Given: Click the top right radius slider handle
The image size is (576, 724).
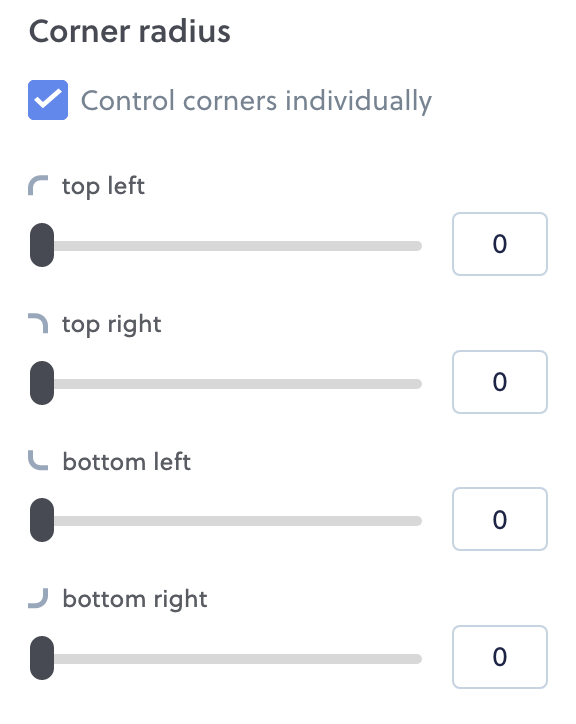Looking at the screenshot, I should (42, 383).
